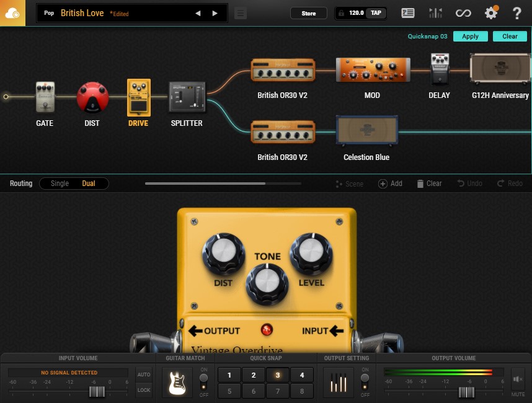The image size is (532, 403).
Task: Click the Undo button
Action: coord(469,184)
